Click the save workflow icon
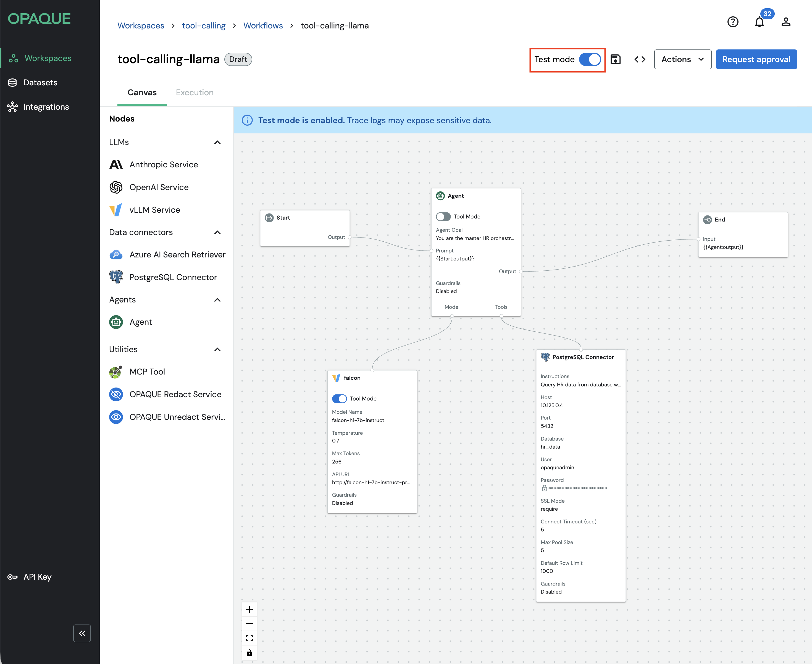Image resolution: width=812 pixels, height=664 pixels. pyautogui.click(x=615, y=59)
